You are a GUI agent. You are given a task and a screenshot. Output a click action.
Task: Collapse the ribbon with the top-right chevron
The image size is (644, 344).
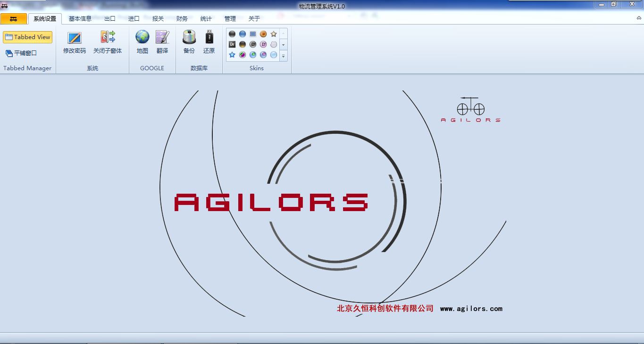click(639, 18)
